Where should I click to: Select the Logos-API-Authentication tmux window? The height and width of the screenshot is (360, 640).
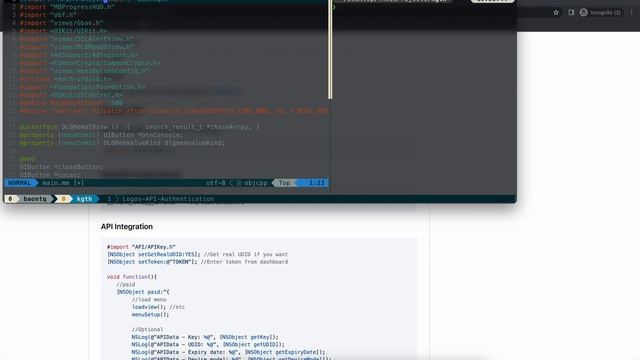click(x=168, y=199)
